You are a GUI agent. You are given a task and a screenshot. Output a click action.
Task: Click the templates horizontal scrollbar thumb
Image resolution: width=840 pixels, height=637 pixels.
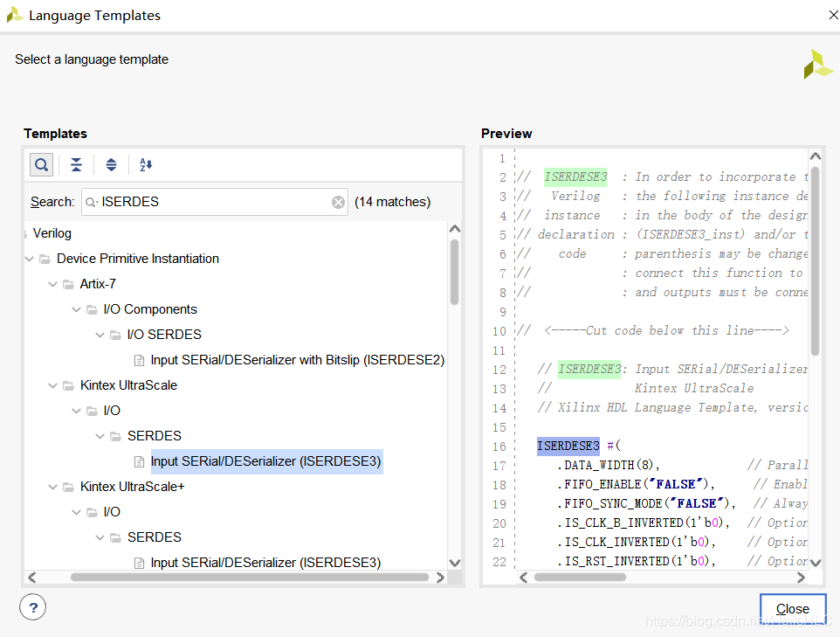tap(249, 578)
